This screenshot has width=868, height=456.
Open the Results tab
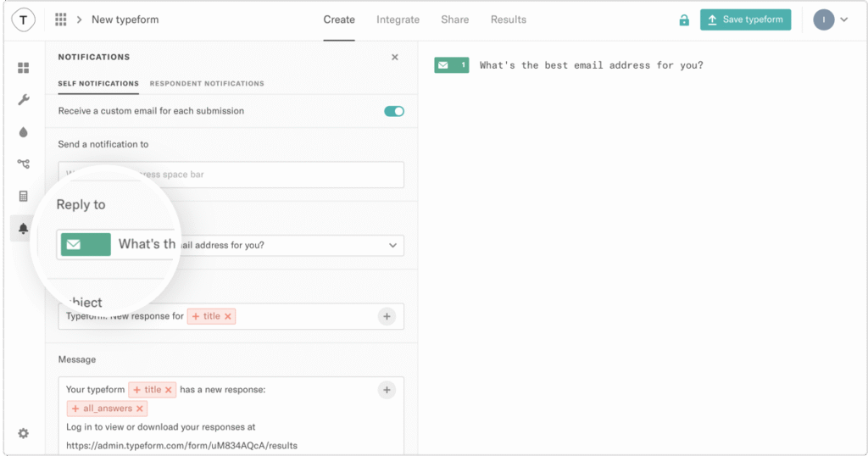pos(508,19)
